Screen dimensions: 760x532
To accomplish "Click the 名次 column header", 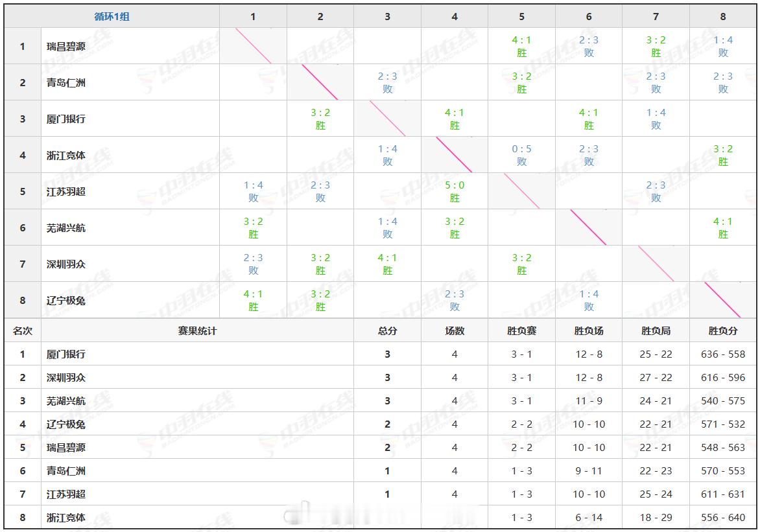I will [22, 331].
